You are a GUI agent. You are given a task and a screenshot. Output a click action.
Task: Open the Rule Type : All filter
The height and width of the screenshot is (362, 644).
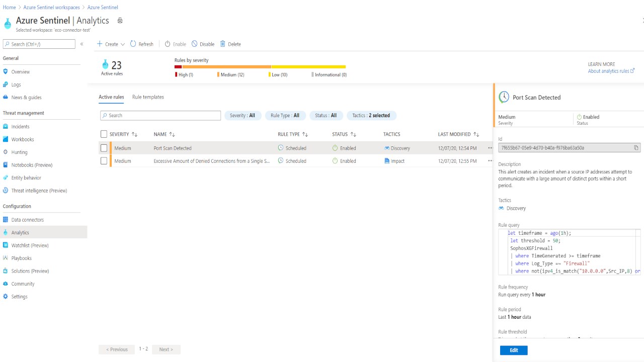click(285, 116)
